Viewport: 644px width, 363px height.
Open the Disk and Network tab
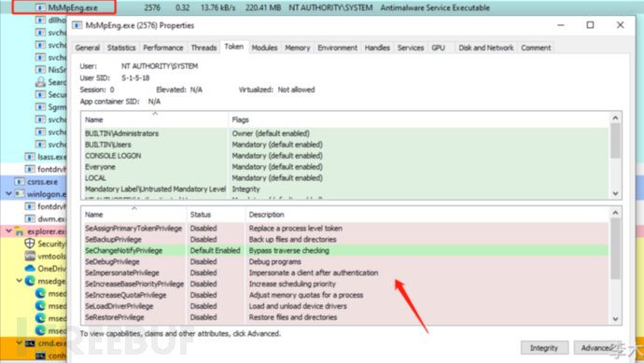486,48
